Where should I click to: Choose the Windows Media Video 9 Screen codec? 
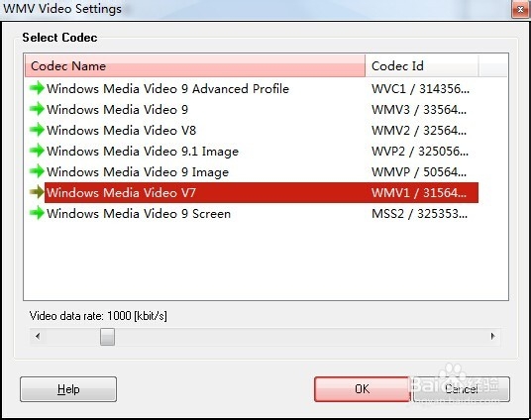[139, 213]
